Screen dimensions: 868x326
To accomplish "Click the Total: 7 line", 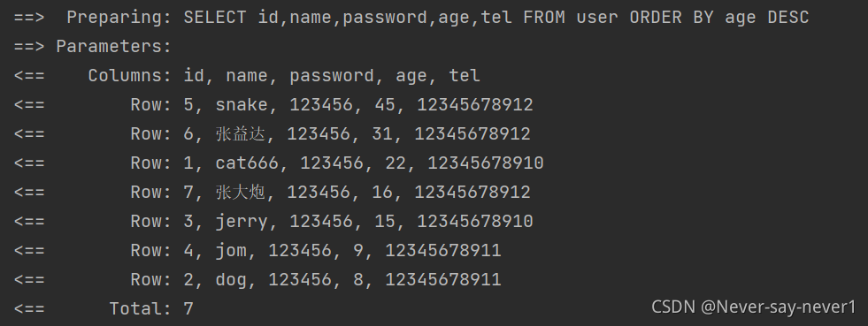I will pyautogui.click(x=104, y=308).
